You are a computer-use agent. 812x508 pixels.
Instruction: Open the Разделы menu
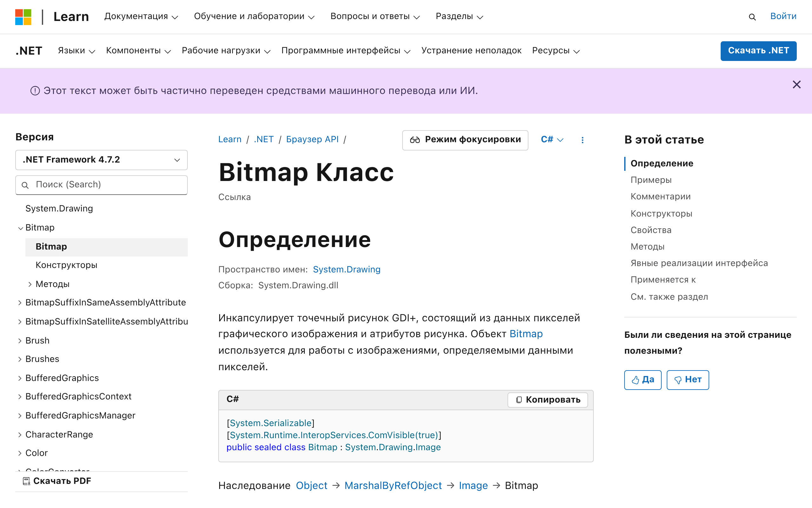[459, 17]
